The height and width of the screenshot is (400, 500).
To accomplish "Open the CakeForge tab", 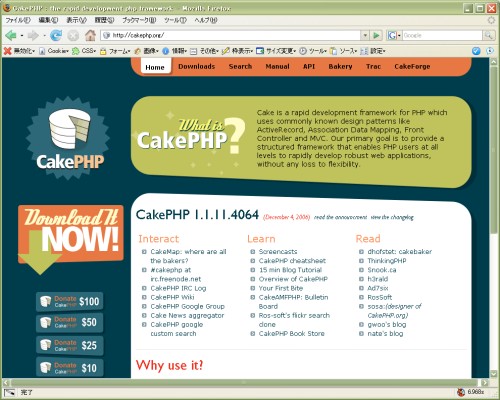I will [x=412, y=66].
